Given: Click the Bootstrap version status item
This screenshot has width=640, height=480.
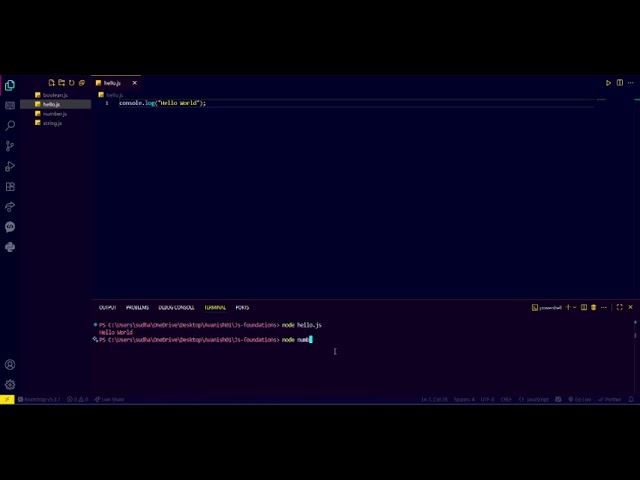Looking at the screenshot, I should pyautogui.click(x=39, y=399).
